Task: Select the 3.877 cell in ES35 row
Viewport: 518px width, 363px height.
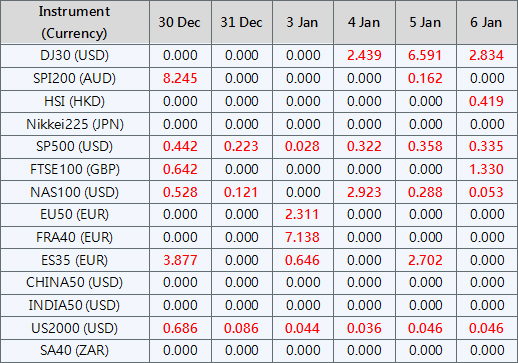Action: tap(180, 260)
